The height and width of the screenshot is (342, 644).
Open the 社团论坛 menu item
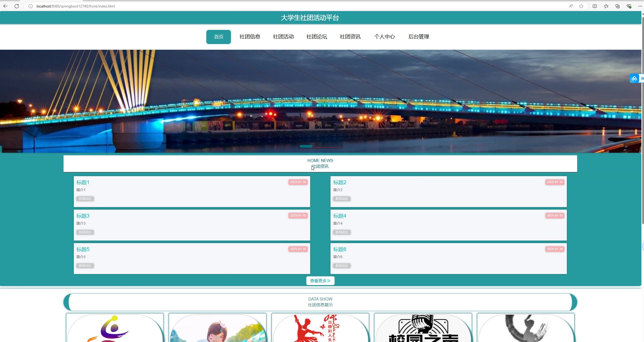317,37
